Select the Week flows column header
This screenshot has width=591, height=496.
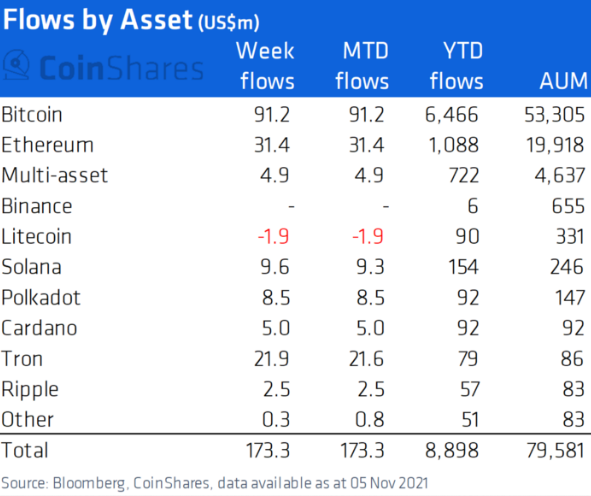265,66
